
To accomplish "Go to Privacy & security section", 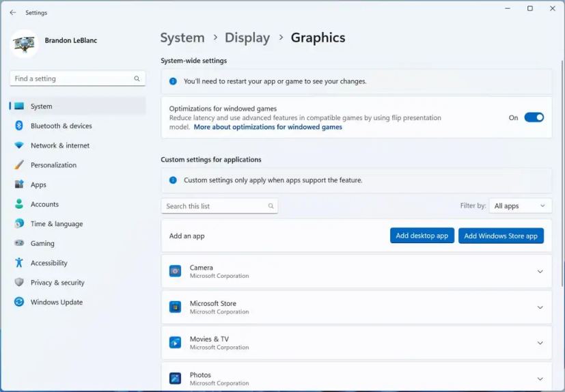I will [57, 283].
